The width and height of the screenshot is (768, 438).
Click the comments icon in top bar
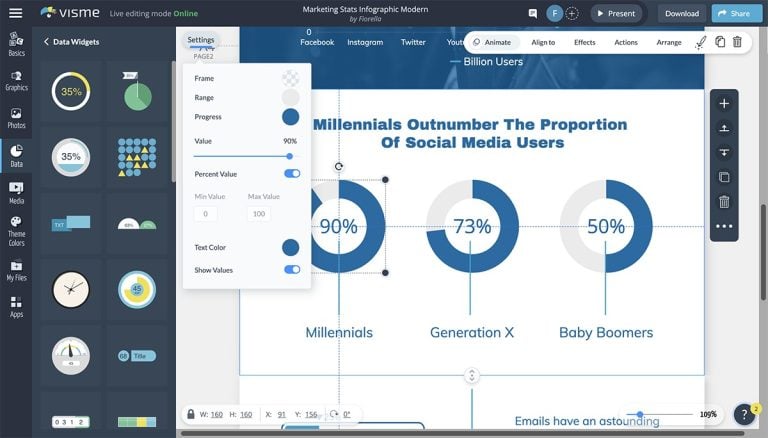532,13
